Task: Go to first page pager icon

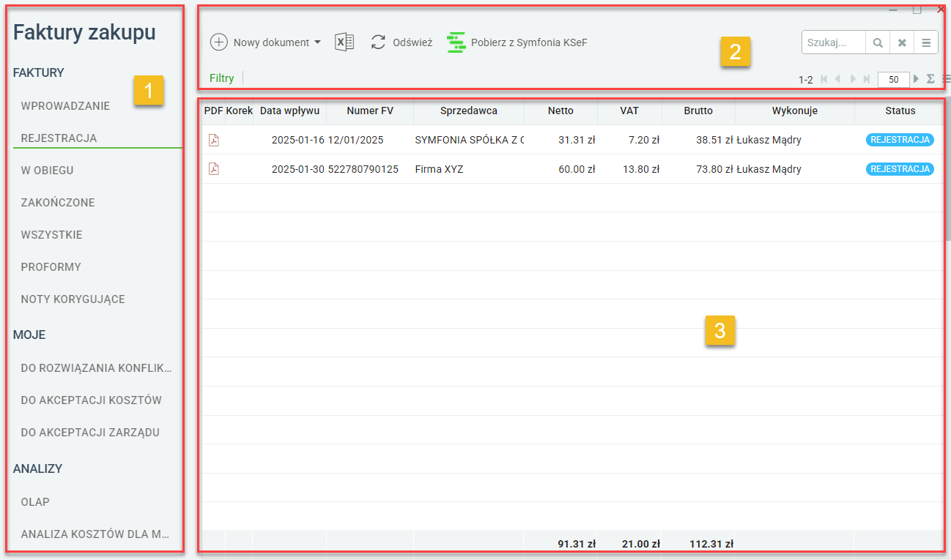Action: pos(824,78)
